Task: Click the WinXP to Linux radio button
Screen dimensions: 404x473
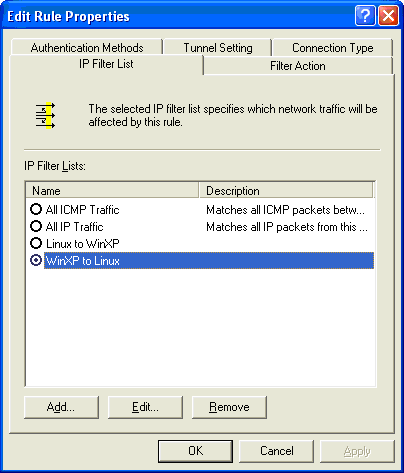Action: [x=36, y=260]
